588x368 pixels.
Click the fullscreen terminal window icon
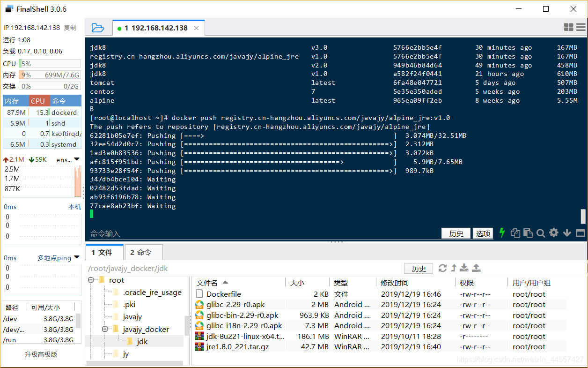click(x=581, y=233)
